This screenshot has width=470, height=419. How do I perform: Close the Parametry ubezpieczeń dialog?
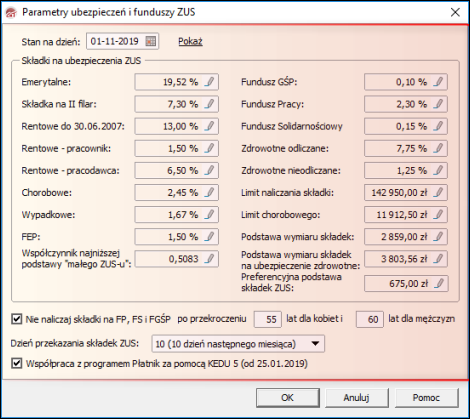[x=455, y=12]
